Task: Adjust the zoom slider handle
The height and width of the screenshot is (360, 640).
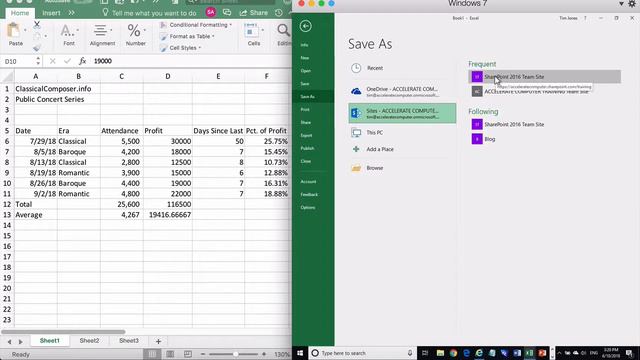Action: pos(236,354)
